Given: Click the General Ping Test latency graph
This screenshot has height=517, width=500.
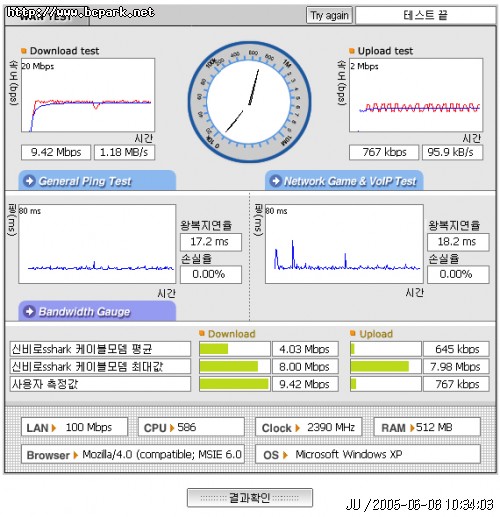Looking at the screenshot, I should [x=97, y=244].
